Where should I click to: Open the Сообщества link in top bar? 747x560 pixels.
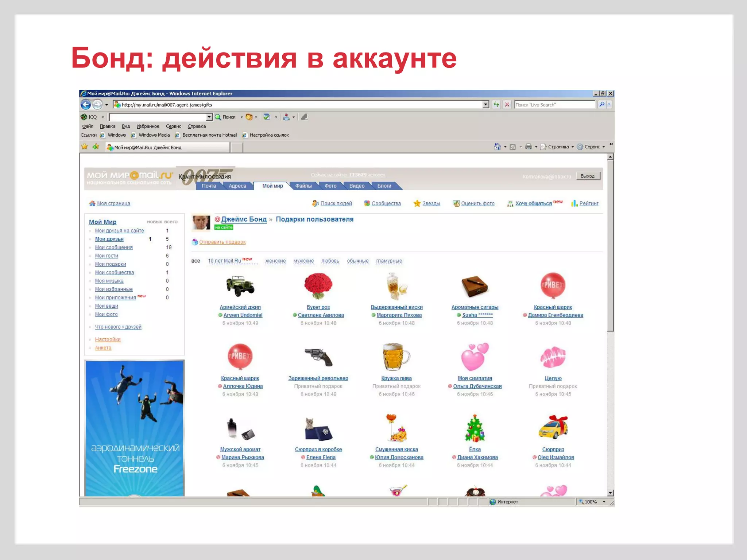[386, 203]
